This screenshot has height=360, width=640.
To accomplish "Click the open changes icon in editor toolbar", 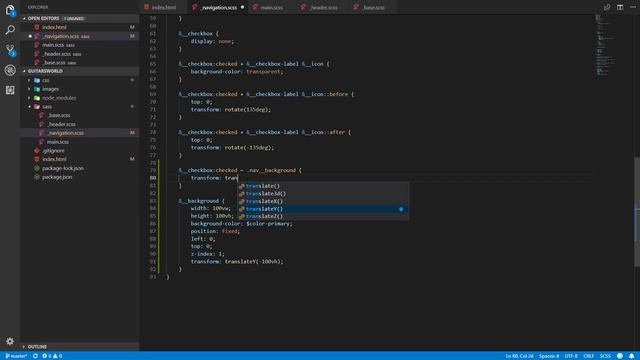I will (607, 7).
